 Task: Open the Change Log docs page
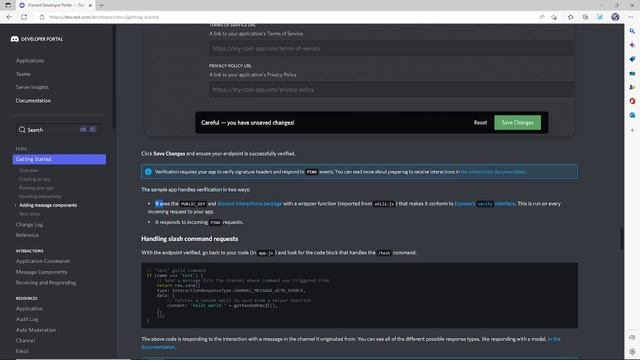click(x=29, y=224)
